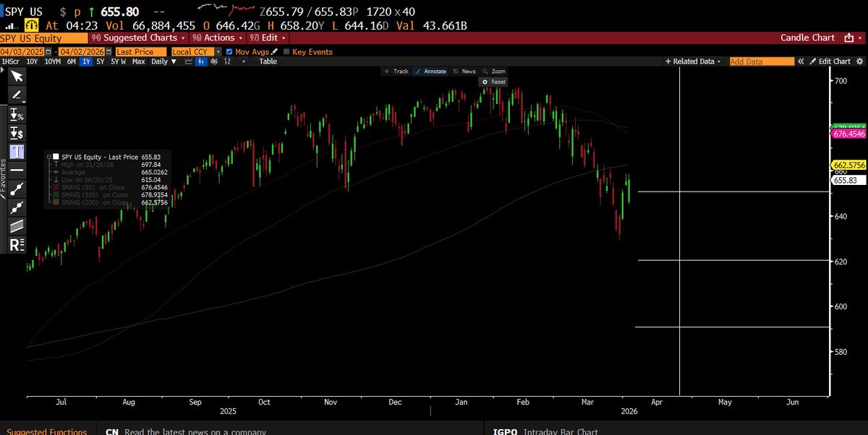The image size is (868, 435).
Task: Select the percent change measurement tool
Action: click(x=17, y=114)
